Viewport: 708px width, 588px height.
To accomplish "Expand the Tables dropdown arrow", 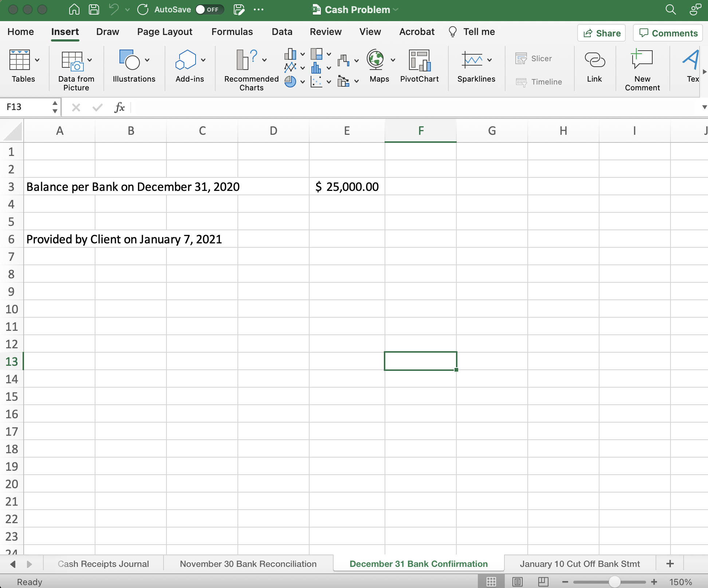I will [x=37, y=60].
